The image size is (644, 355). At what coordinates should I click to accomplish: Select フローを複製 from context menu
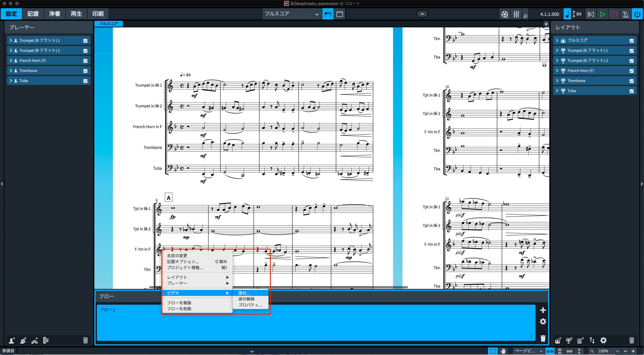[179, 303]
